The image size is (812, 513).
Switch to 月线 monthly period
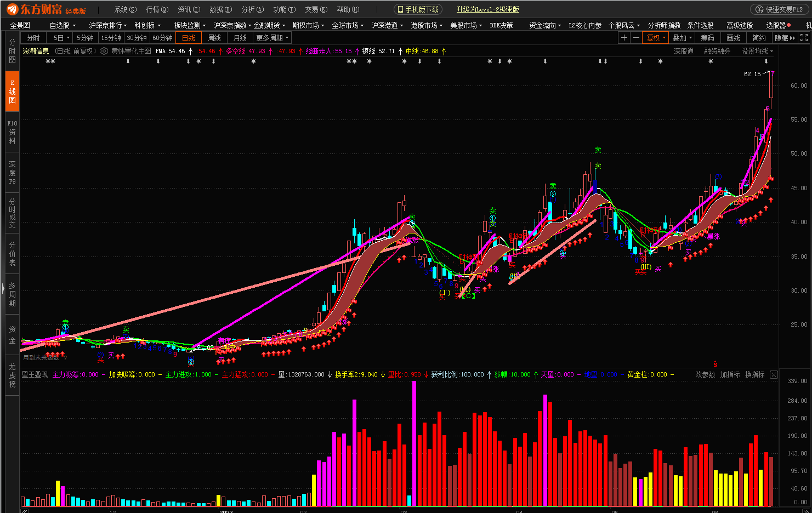tap(240, 38)
